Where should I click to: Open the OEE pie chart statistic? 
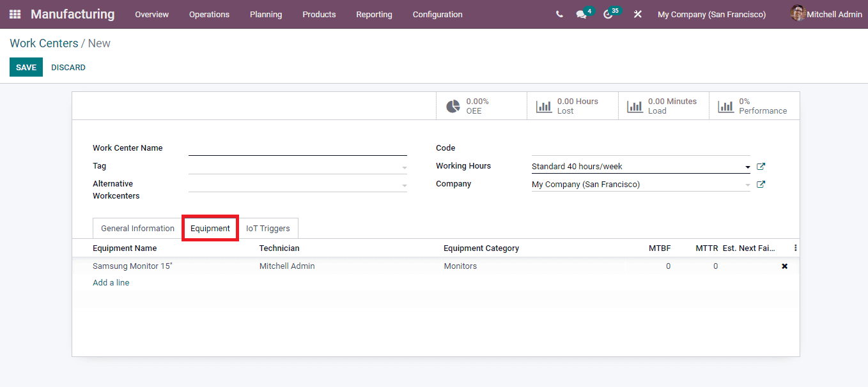(x=481, y=105)
